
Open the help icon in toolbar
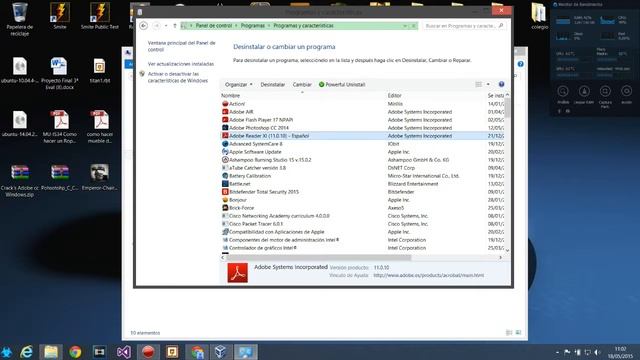tap(501, 84)
